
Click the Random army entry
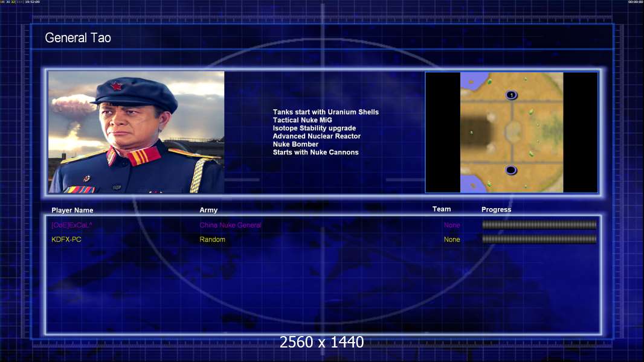[x=212, y=240]
